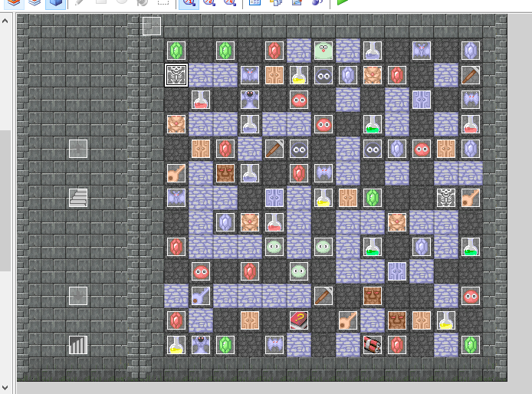Select the barred gate tile at bottom-left

[x=78, y=345]
